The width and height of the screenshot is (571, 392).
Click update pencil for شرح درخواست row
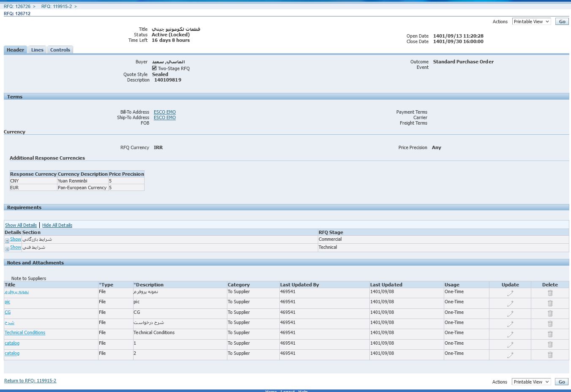[x=510, y=324]
